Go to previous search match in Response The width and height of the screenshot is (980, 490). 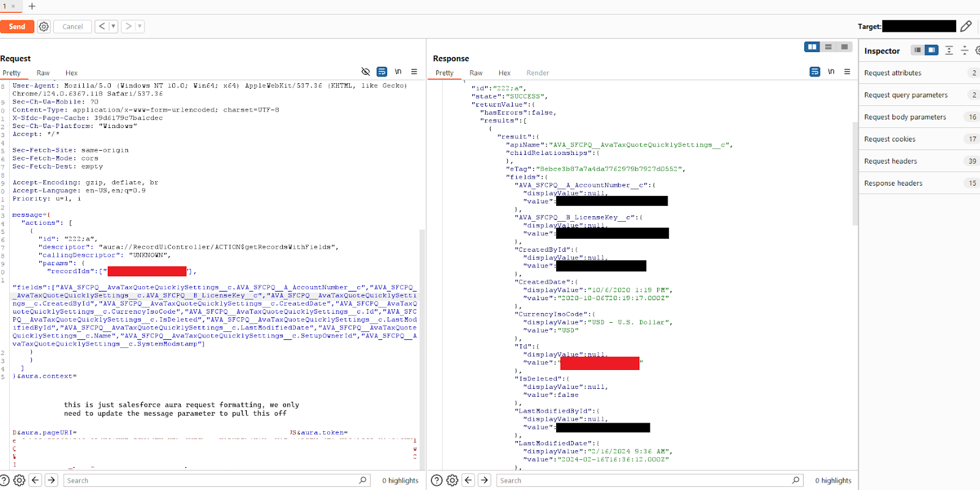469,480
